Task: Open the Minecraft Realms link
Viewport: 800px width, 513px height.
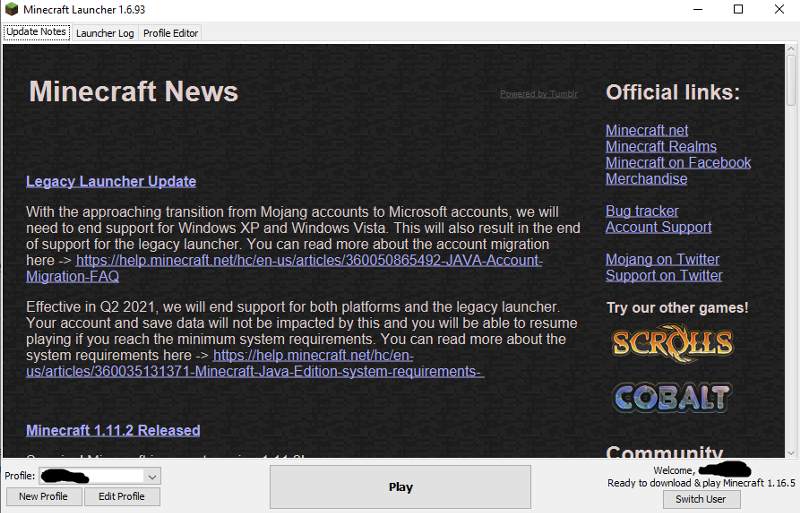Action: click(660, 146)
